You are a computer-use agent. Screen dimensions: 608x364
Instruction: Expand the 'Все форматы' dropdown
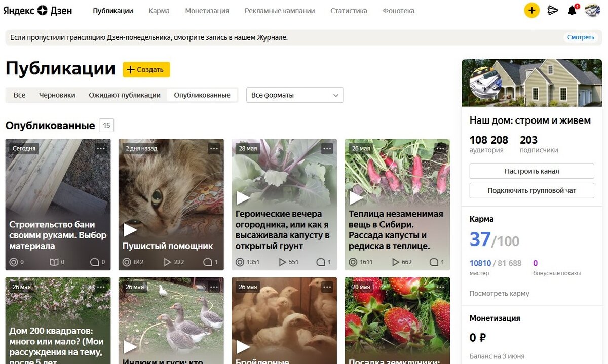point(295,95)
